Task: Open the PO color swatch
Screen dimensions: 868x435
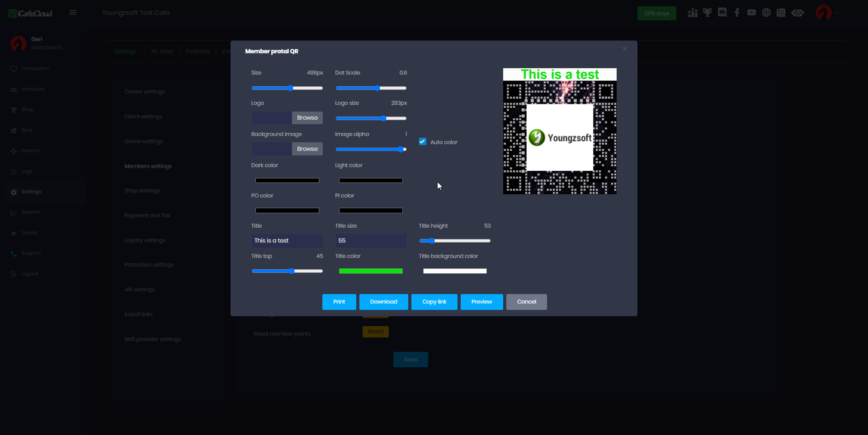Action: tap(287, 210)
